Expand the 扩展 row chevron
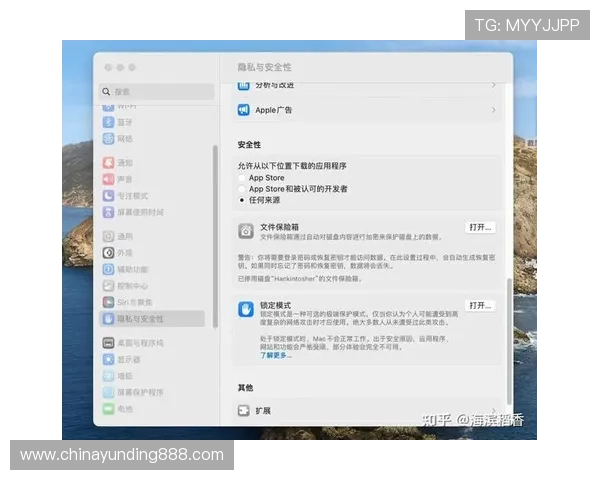This screenshot has height=480, width=600. click(494, 410)
